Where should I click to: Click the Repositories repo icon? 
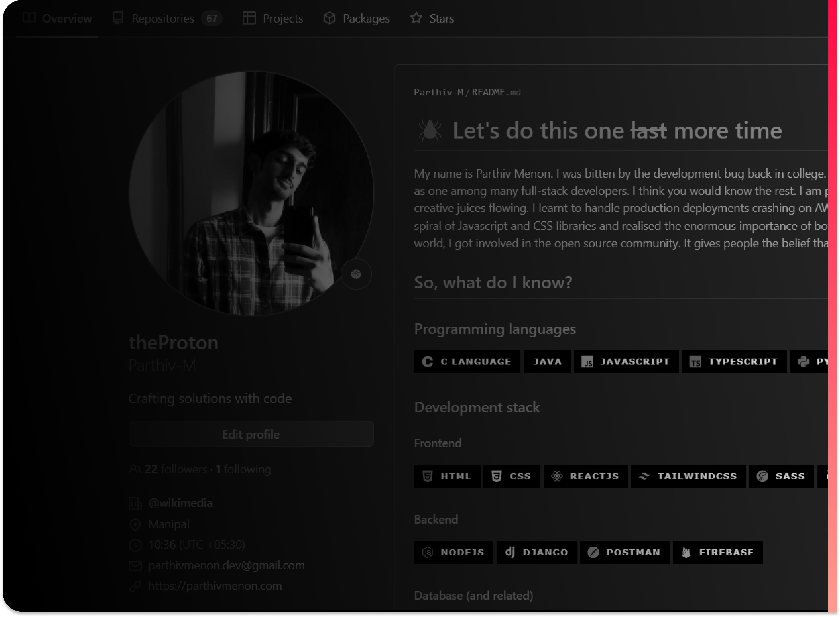click(118, 18)
